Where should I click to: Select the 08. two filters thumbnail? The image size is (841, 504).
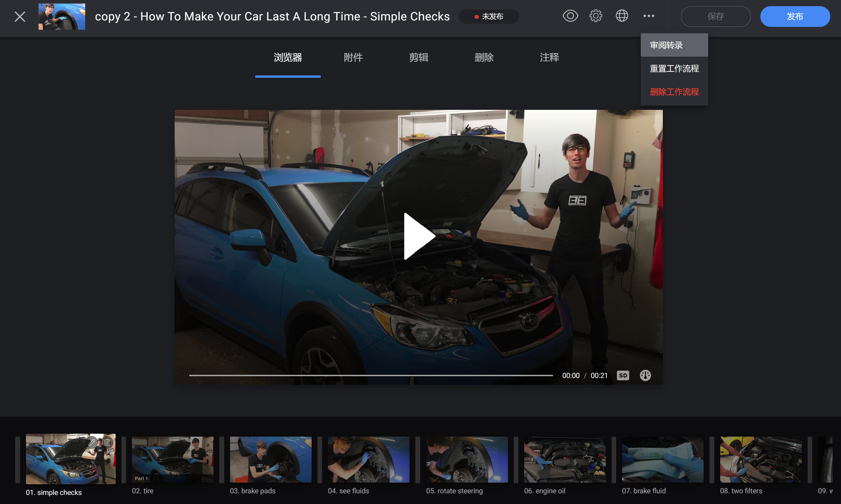pyautogui.click(x=761, y=460)
